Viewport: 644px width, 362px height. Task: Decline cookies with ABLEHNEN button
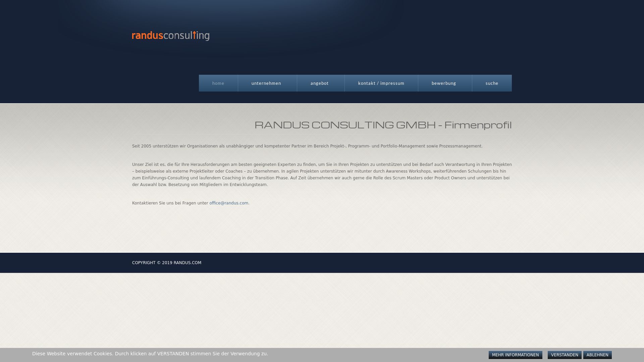597,355
